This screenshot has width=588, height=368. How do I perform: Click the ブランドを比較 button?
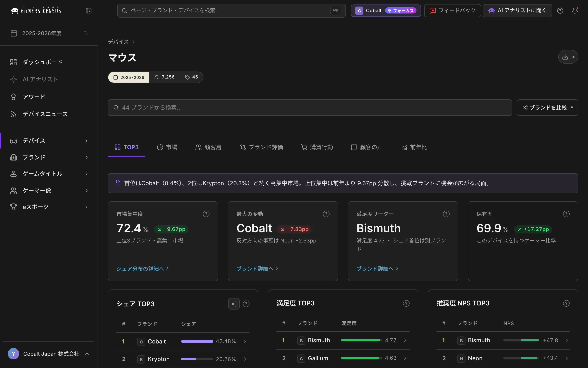click(547, 107)
